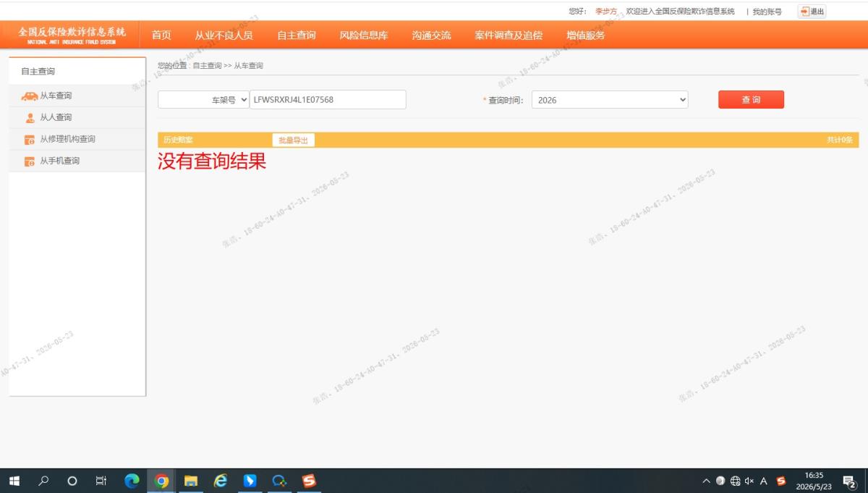The width and height of the screenshot is (868, 493).
Task: Open the 车架号 search type dropdown
Action: pyautogui.click(x=203, y=100)
